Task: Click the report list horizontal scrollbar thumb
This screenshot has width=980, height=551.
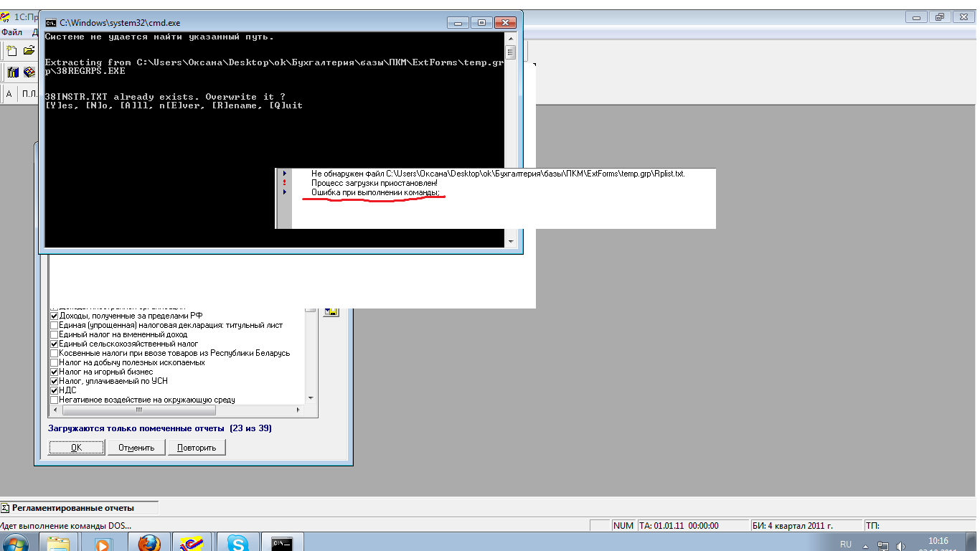Action: pos(139,411)
